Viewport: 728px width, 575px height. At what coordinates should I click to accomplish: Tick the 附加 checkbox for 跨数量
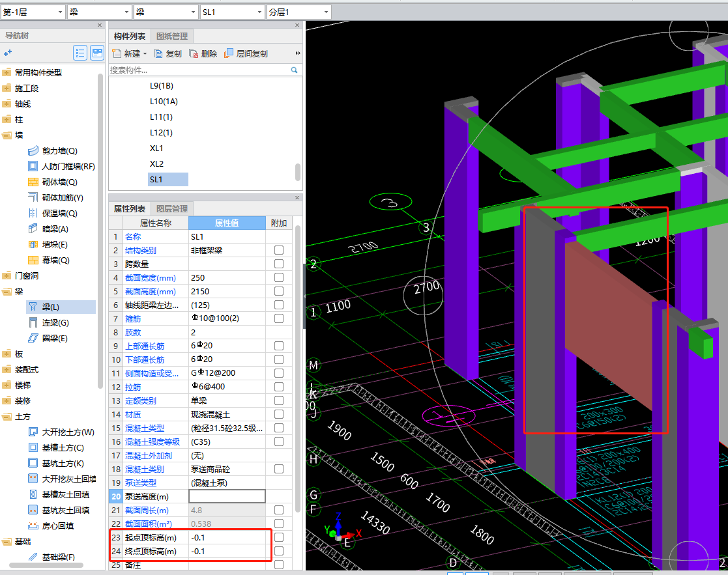coord(278,264)
